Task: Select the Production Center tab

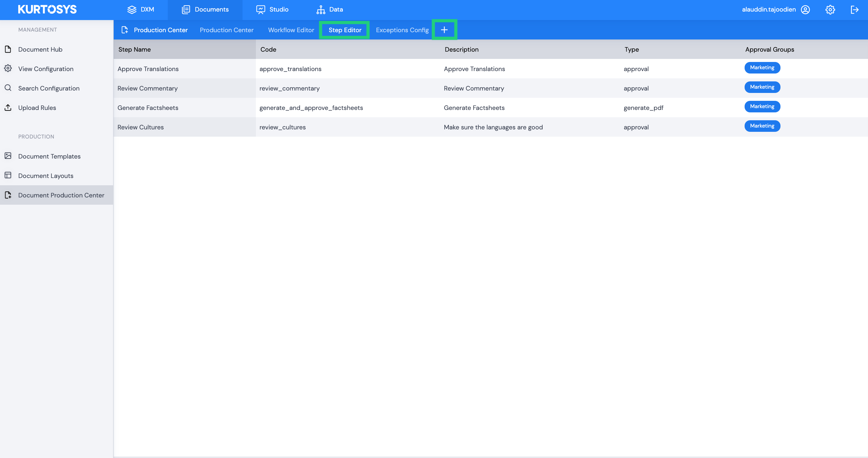Action: pos(226,30)
